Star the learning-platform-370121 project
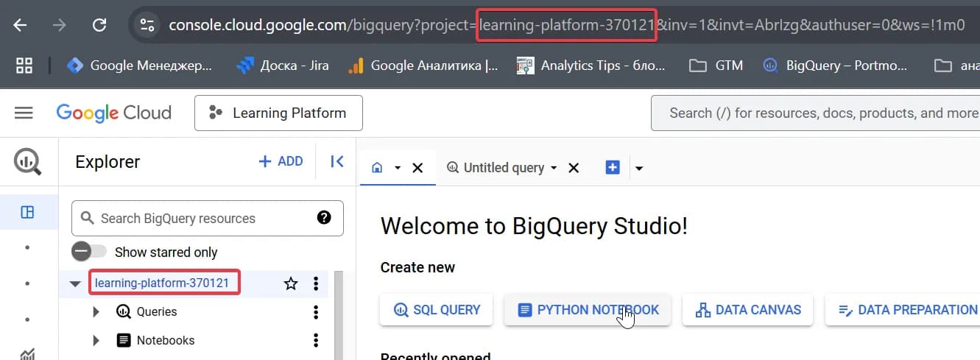Screen dimensions: 980x360 click(291, 283)
